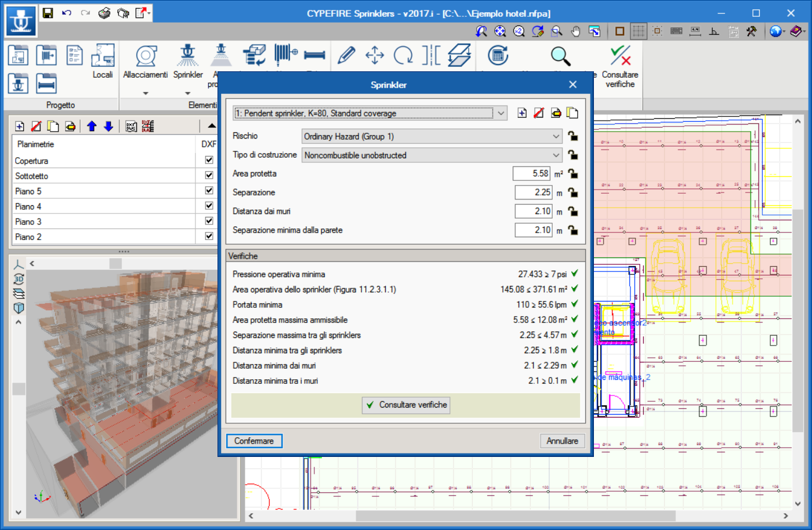Expand the arrow under Allacciamenti
Viewport: 812px width, 530px height.
tap(146, 93)
